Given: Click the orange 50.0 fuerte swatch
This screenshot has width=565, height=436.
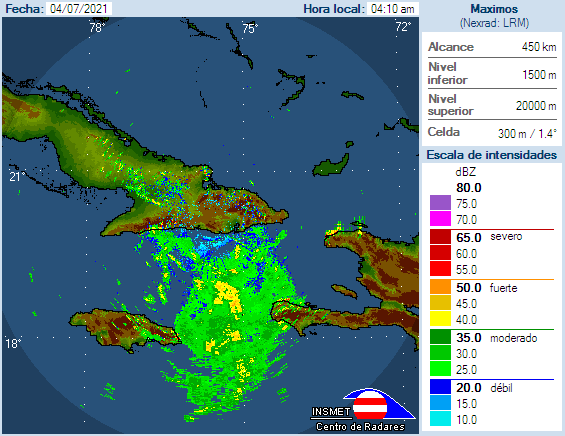Looking at the screenshot, I should click(x=440, y=287).
